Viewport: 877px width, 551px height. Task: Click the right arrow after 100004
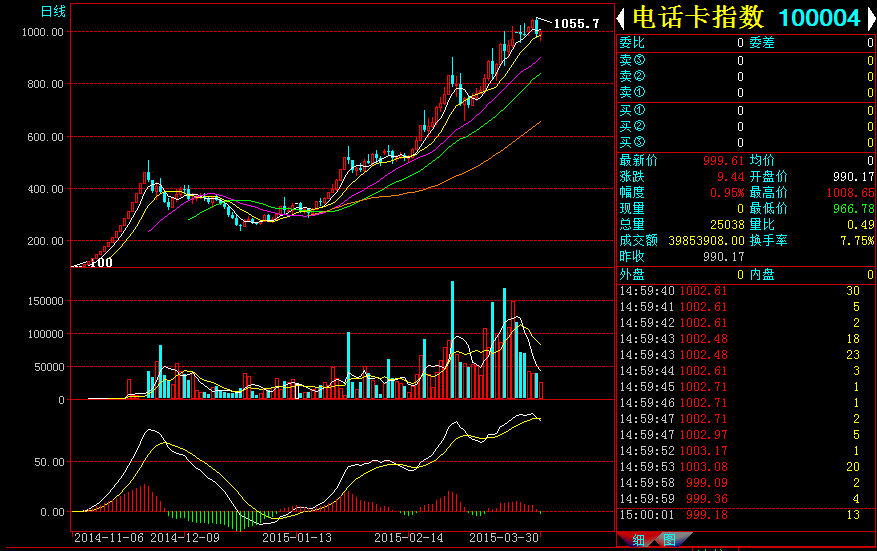[871, 18]
